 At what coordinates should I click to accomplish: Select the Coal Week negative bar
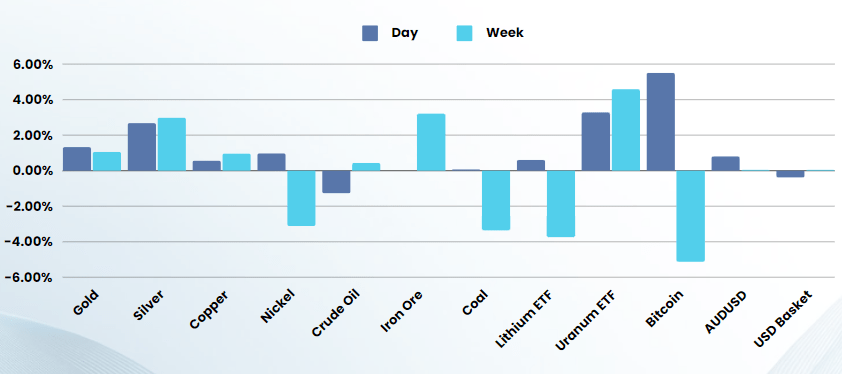click(496, 200)
